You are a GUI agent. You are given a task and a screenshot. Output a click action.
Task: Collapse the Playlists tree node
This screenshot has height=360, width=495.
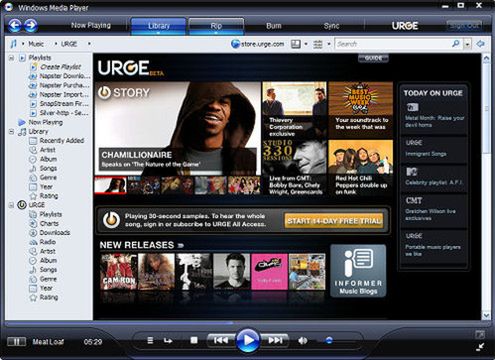coord(11,58)
